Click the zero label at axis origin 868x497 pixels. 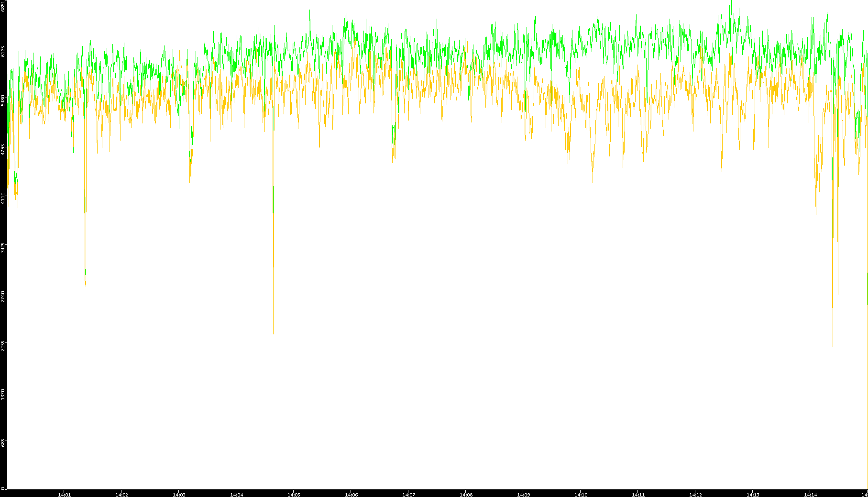pyautogui.click(x=3, y=488)
